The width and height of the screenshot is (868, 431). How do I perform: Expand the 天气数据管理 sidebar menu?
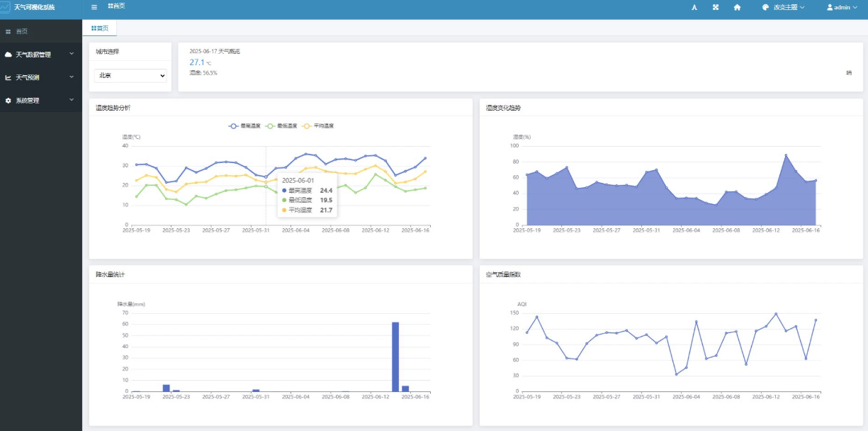coord(41,55)
